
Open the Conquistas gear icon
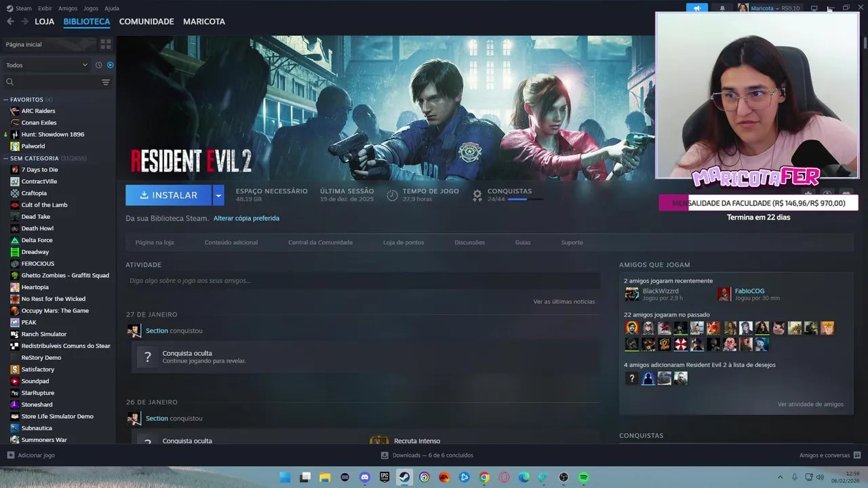point(477,195)
